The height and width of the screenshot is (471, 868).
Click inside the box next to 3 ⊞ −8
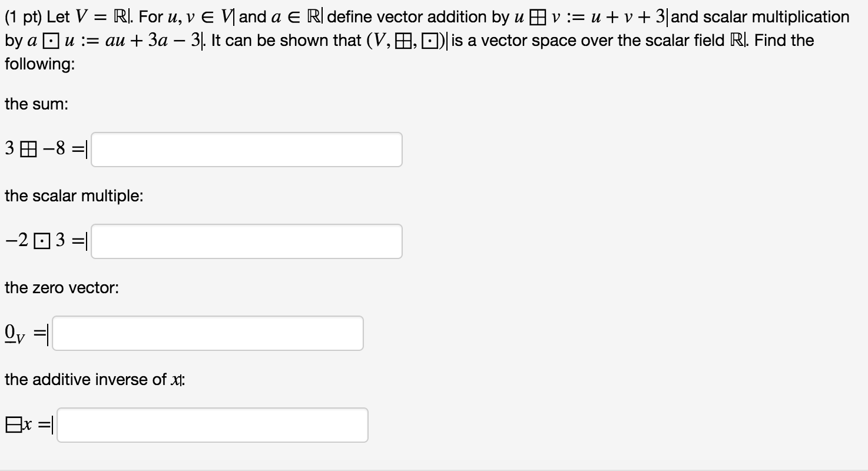(247, 149)
